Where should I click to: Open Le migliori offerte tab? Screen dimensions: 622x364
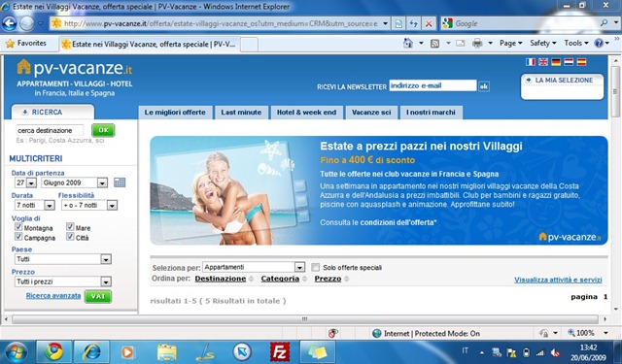(175, 113)
